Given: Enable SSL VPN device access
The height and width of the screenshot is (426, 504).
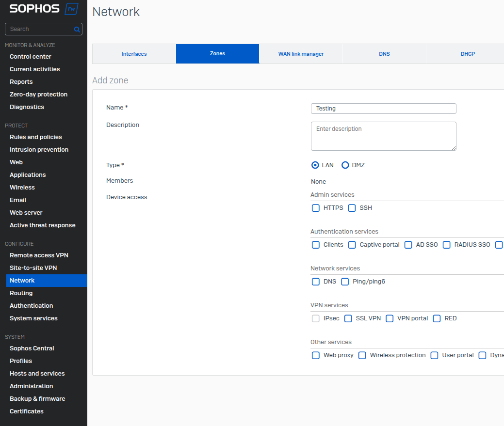Looking at the screenshot, I should [348, 318].
